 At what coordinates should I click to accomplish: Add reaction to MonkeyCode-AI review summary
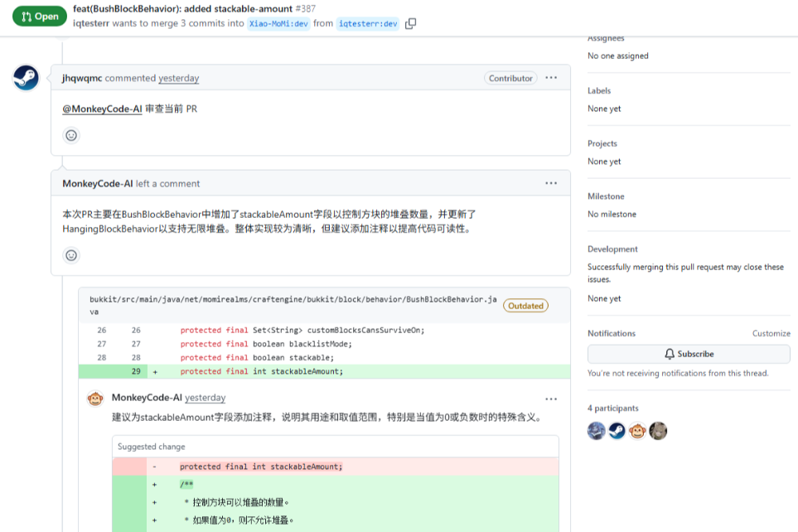click(71, 255)
